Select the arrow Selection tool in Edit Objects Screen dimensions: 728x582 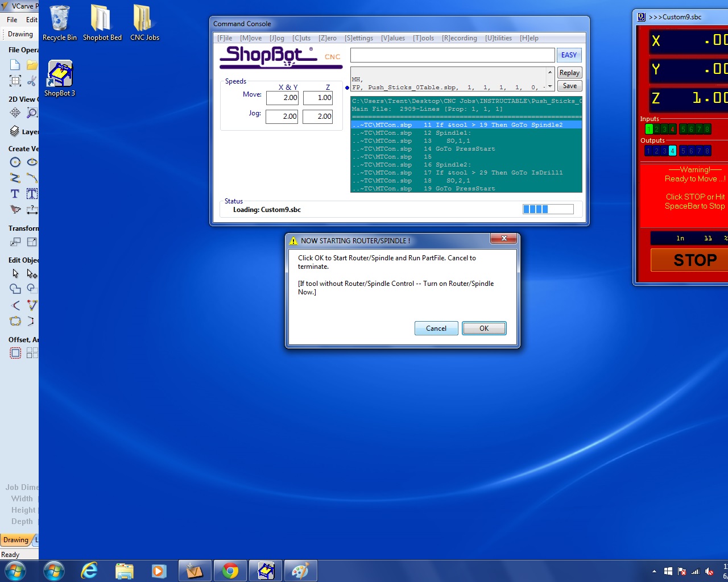(x=15, y=273)
